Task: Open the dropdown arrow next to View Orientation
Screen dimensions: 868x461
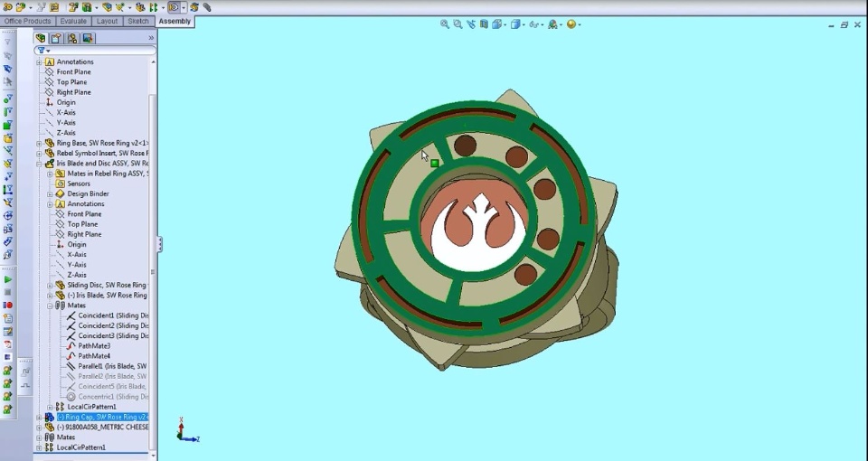Action: [x=505, y=25]
